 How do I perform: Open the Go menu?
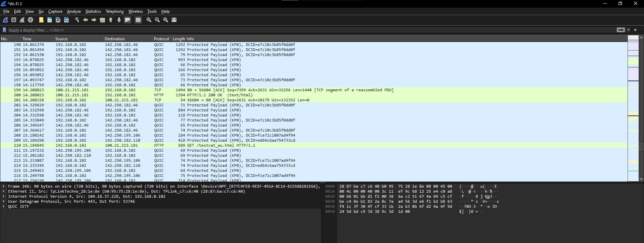click(41, 11)
